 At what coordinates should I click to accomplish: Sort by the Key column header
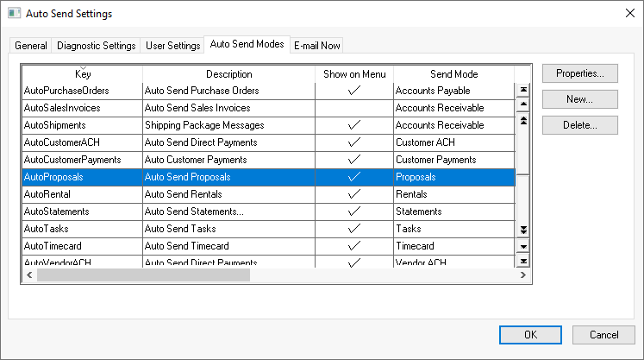[83, 74]
